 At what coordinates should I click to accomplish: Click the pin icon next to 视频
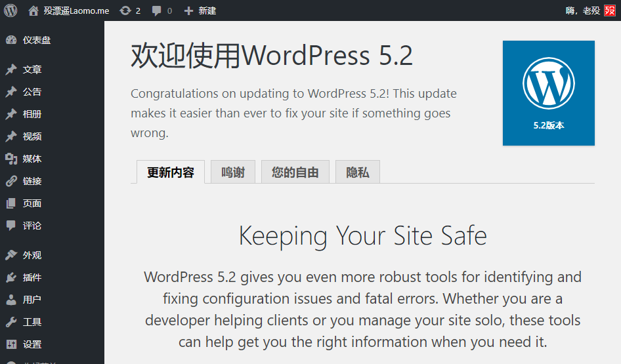(x=11, y=136)
